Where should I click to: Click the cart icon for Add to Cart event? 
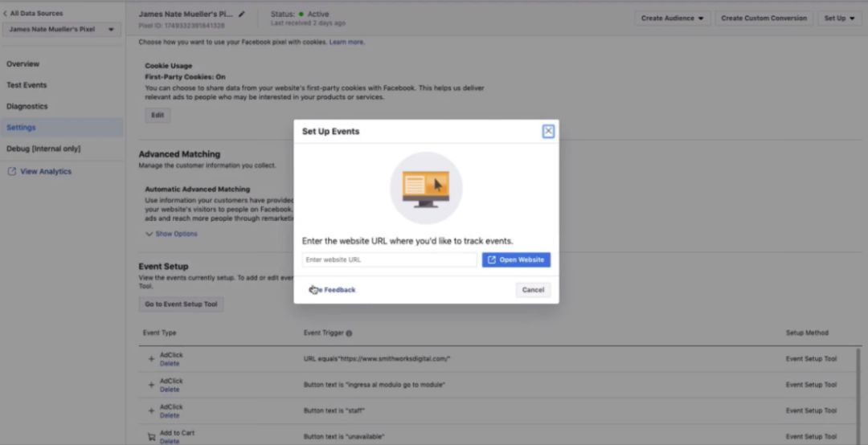tap(151, 437)
